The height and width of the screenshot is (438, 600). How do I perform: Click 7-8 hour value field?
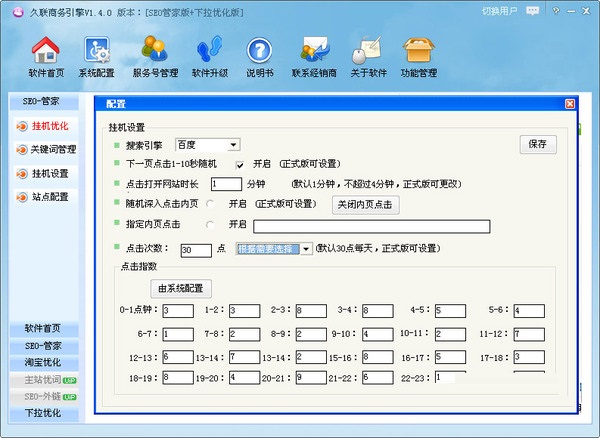pyautogui.click(x=245, y=334)
